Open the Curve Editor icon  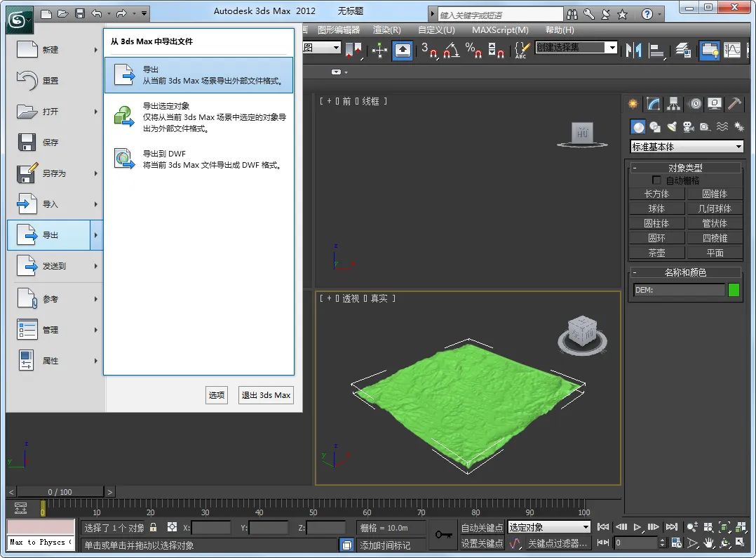[732, 51]
